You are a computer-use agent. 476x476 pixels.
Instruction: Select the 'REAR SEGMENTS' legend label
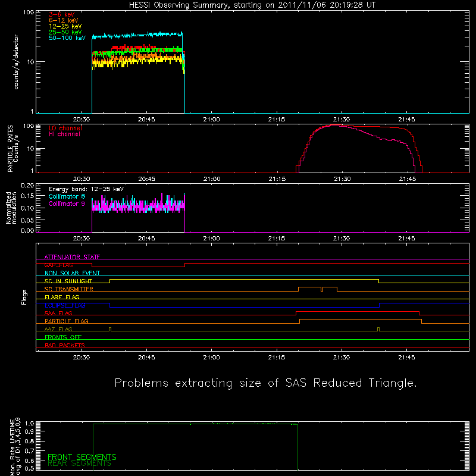click(79, 464)
